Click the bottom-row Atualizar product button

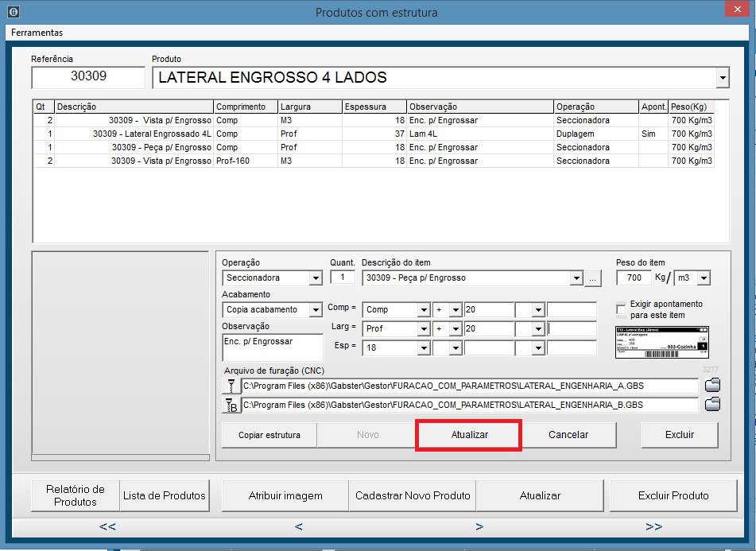540,495
